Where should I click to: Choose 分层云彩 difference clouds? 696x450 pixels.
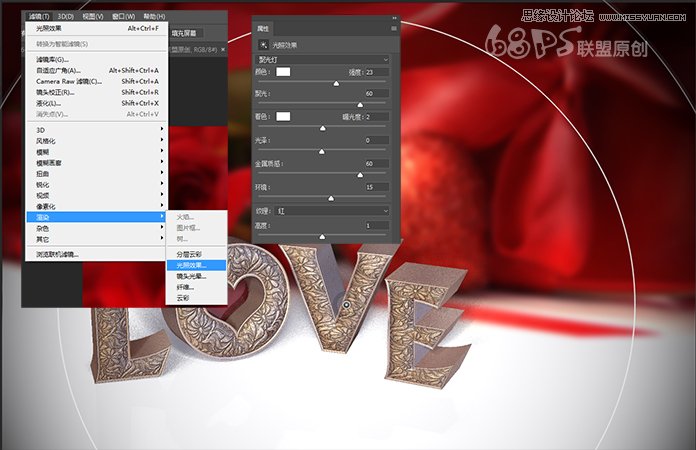tap(196, 254)
